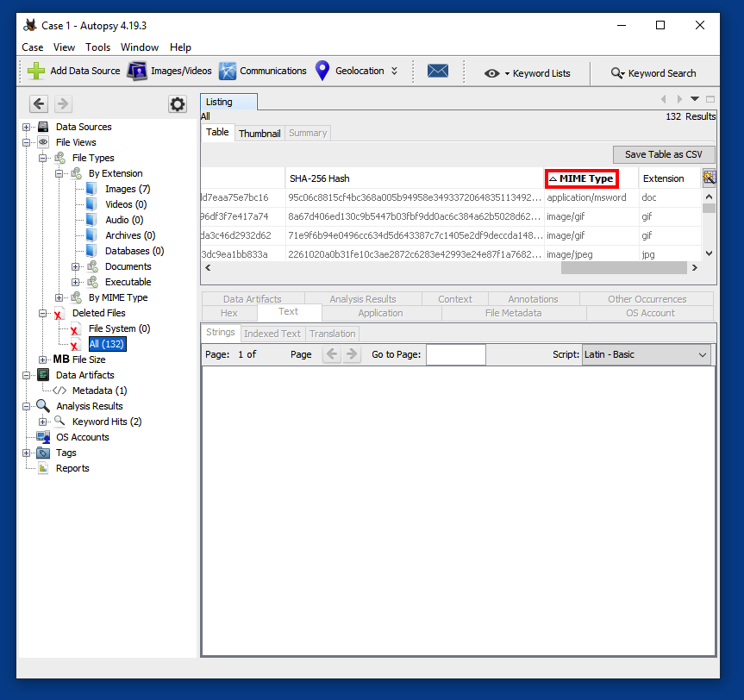The width and height of the screenshot is (744, 700).
Task: Open the Window menu
Action: pos(140,47)
